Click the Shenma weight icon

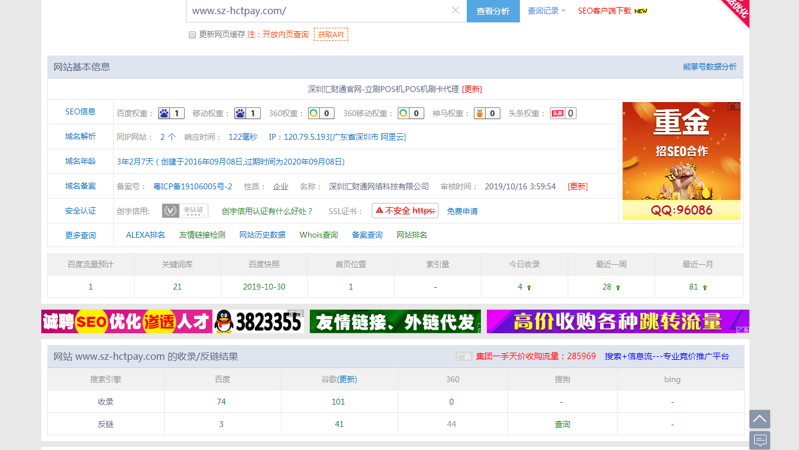(x=480, y=113)
